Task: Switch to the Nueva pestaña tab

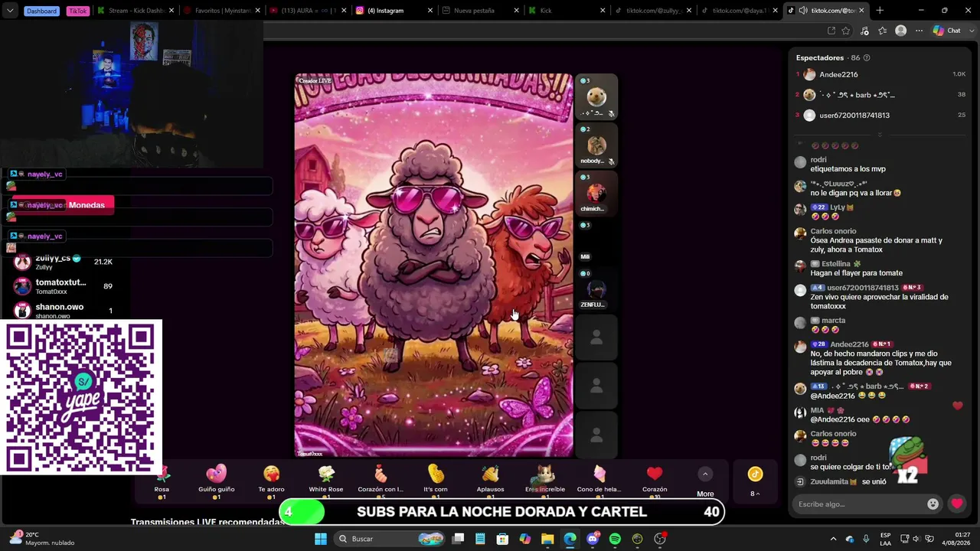Action: (481, 11)
